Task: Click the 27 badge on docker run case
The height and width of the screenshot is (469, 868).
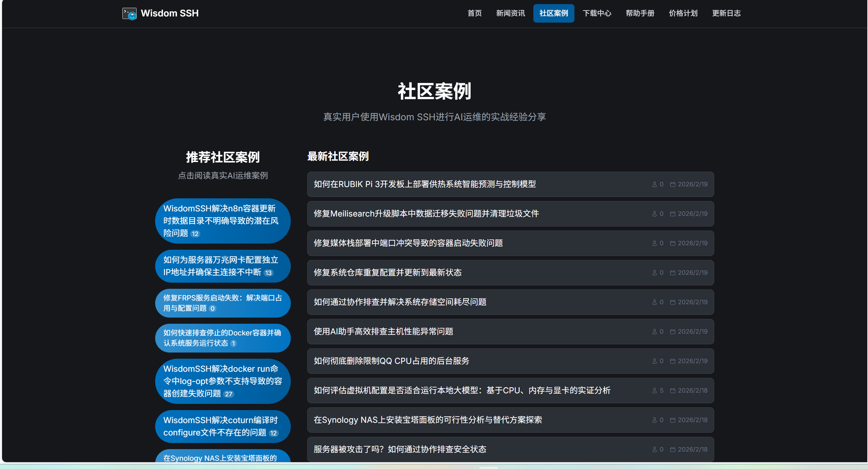Action: click(228, 394)
